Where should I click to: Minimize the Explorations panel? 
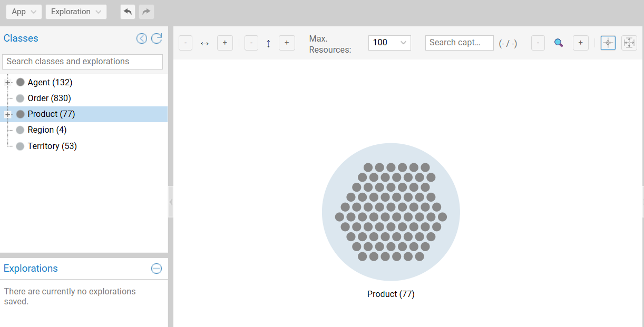click(x=157, y=269)
